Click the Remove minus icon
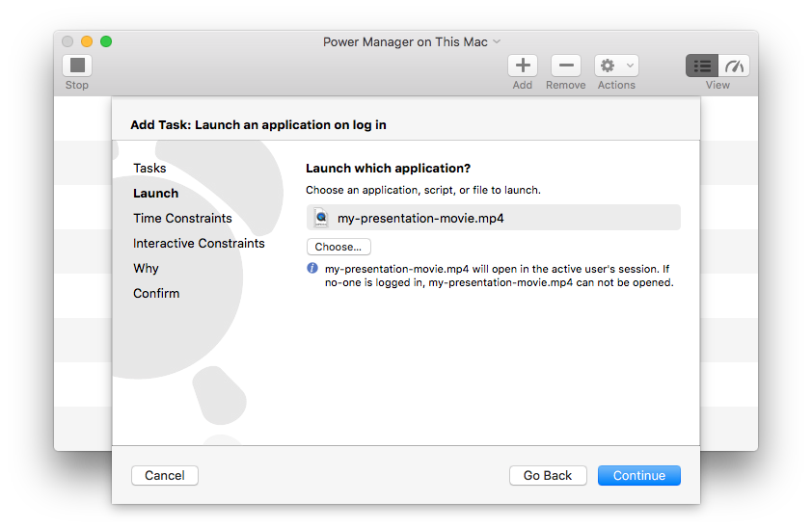Viewport: 812px width, 528px height. tap(565, 66)
